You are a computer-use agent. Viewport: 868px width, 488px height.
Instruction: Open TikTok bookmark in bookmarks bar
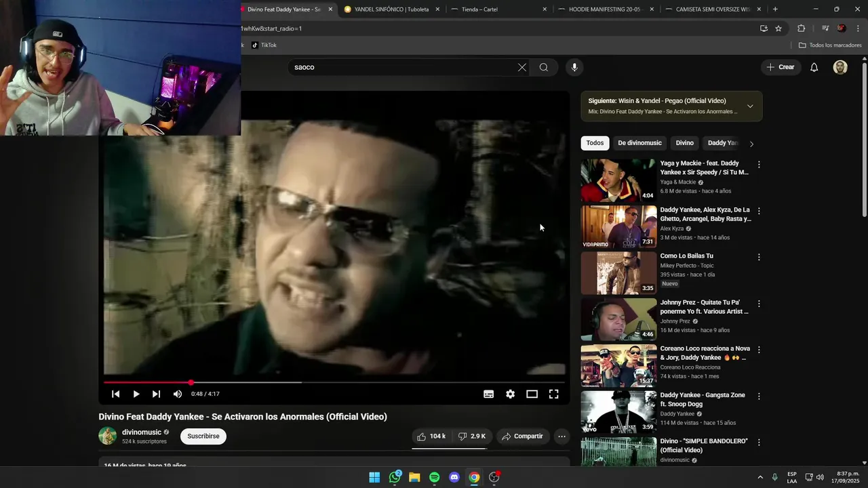coord(264,45)
